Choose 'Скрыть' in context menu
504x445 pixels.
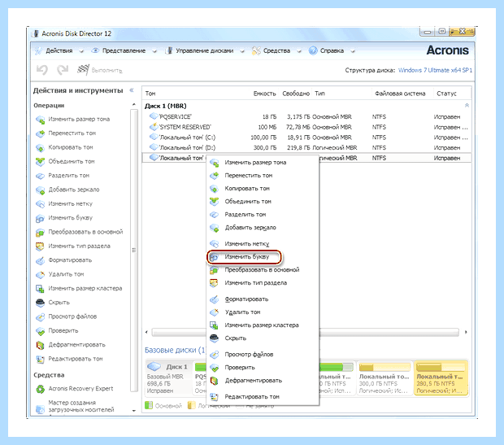coord(263,338)
